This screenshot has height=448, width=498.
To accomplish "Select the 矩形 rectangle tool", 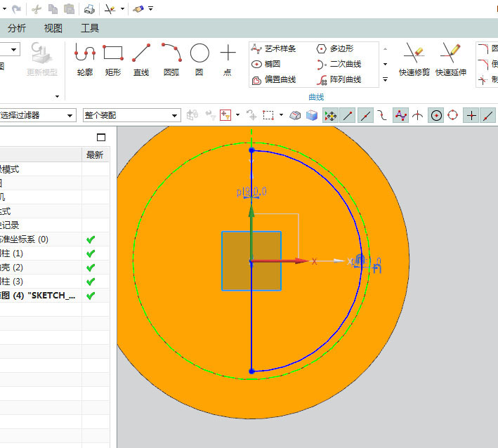I will point(113,60).
